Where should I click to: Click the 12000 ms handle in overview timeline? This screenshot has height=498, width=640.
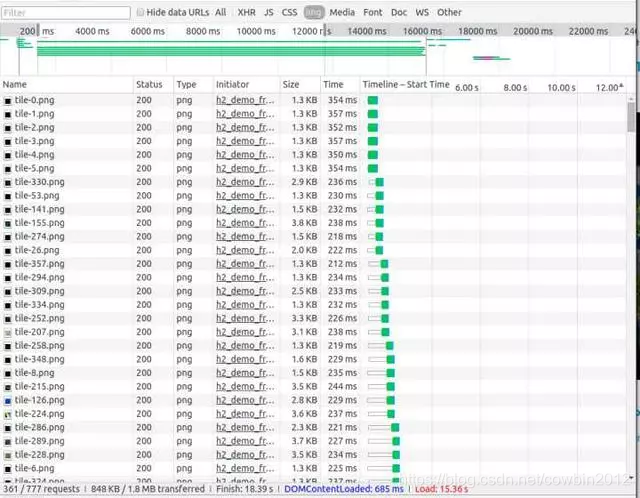(x=325, y=31)
